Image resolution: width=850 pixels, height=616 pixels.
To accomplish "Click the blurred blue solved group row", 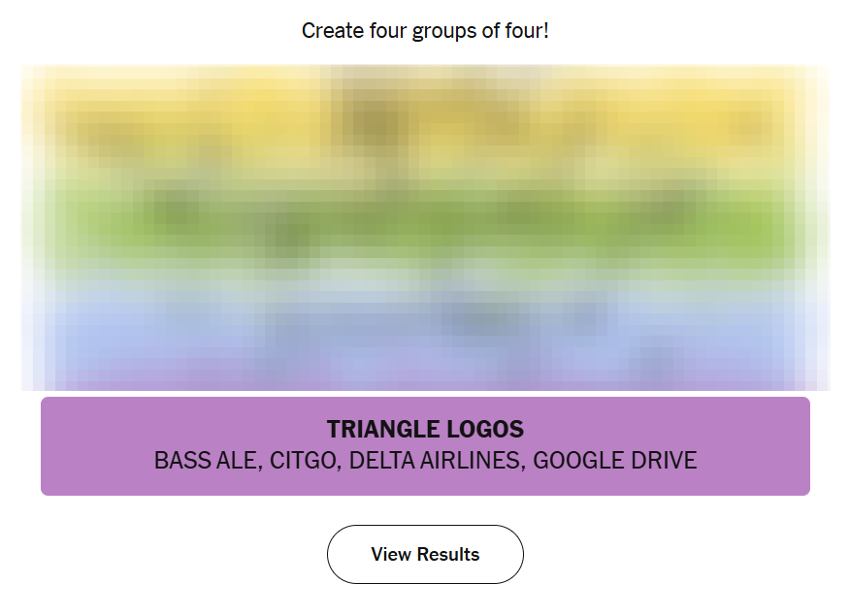I will [425, 320].
